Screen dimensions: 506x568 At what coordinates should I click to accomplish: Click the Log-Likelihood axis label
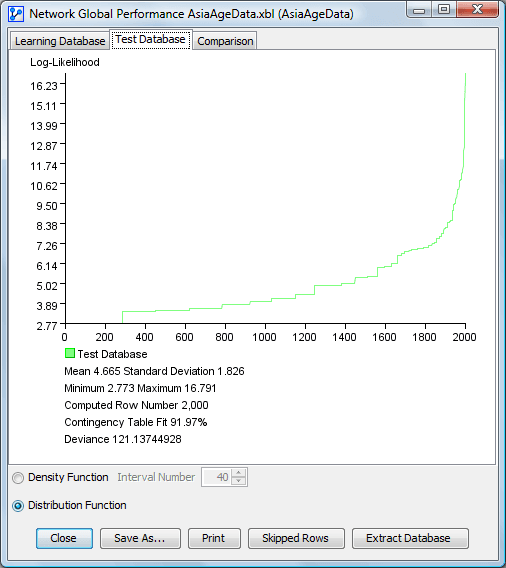click(65, 62)
